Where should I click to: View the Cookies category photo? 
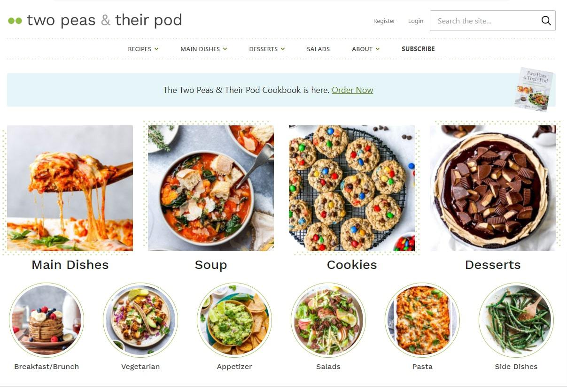point(351,187)
